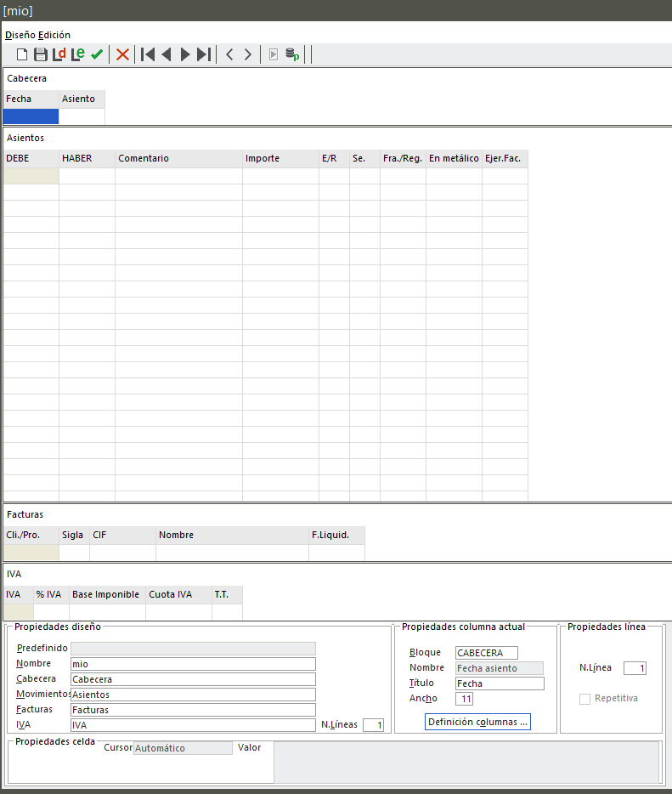The height and width of the screenshot is (794, 672).
Task: Save the design with the floppy disk icon
Action: (41, 54)
